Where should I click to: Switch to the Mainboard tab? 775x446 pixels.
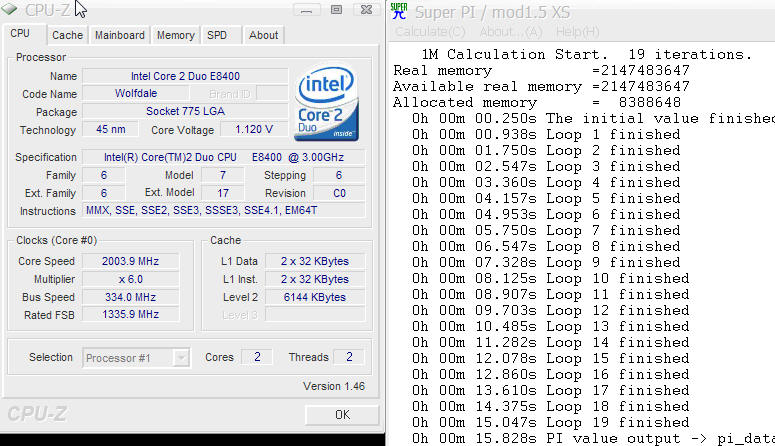click(x=119, y=35)
